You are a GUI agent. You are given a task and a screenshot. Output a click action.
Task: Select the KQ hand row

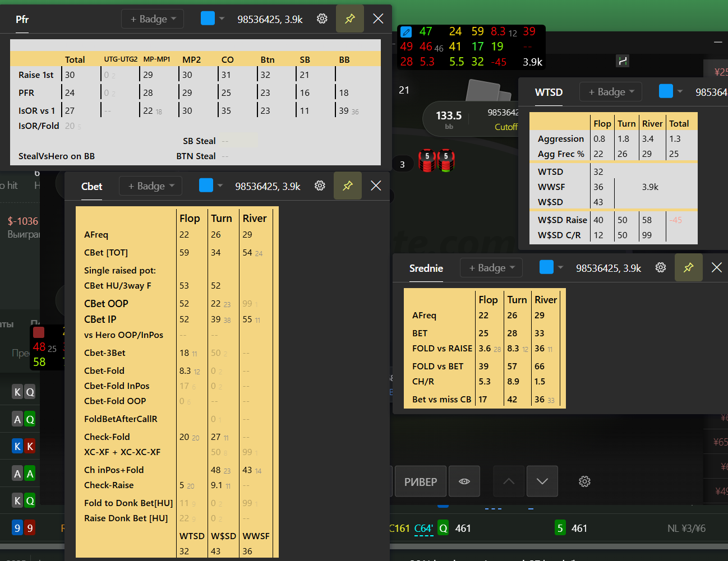click(24, 392)
